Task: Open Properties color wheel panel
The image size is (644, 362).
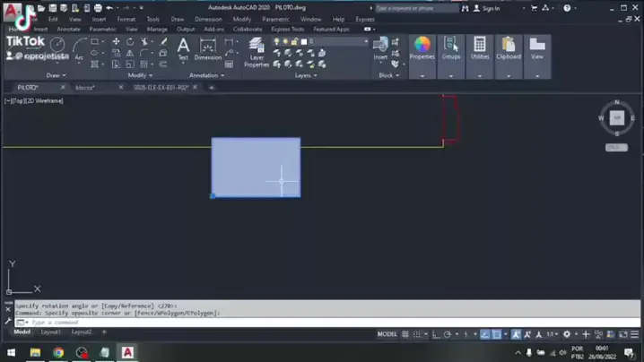Action: coord(422,48)
